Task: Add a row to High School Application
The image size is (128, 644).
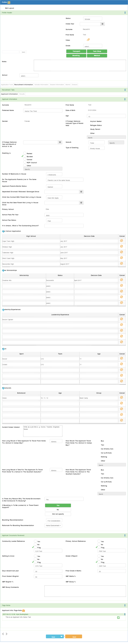Action: click(3, 231)
